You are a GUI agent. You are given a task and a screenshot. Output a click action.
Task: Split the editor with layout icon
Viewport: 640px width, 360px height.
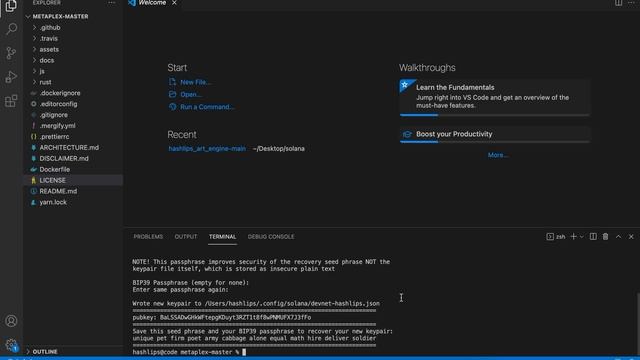619,3
